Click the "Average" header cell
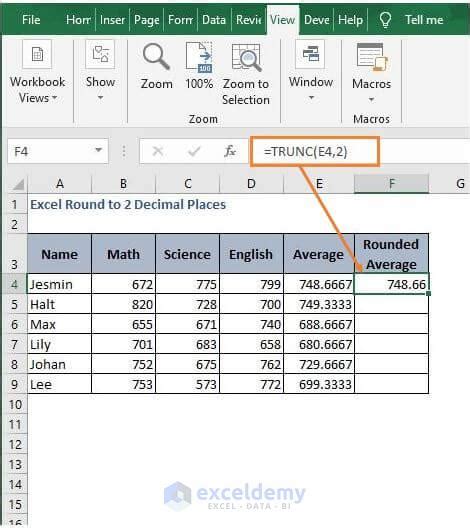The height and width of the screenshot is (528, 470). [319, 254]
